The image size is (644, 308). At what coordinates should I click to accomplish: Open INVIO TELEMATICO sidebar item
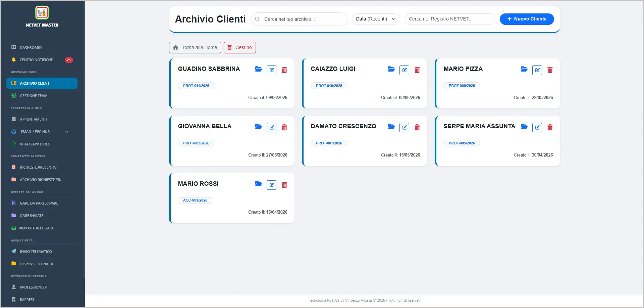[42, 252]
